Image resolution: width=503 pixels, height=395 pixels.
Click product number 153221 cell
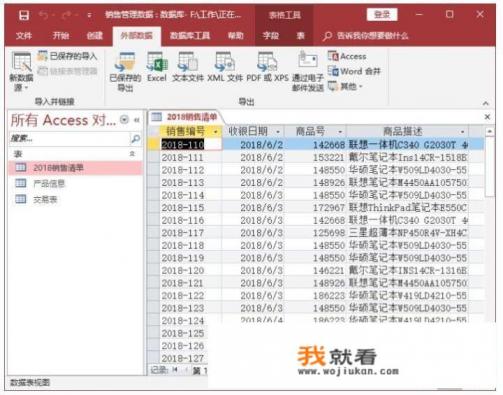[x=316, y=157]
